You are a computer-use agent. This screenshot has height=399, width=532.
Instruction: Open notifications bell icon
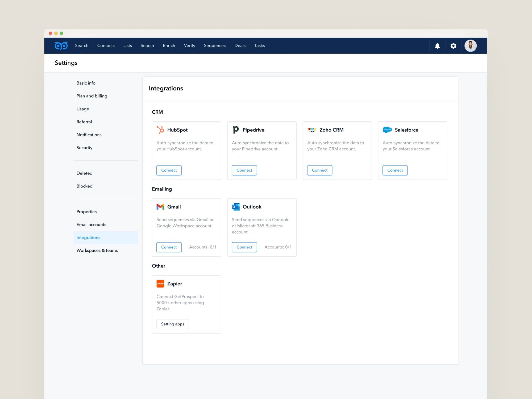coord(437,46)
